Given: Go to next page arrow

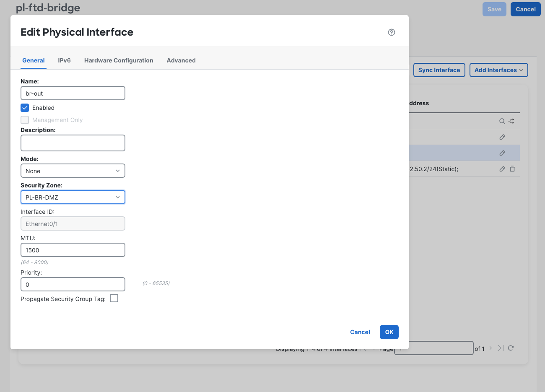Looking at the screenshot, I should (490, 348).
